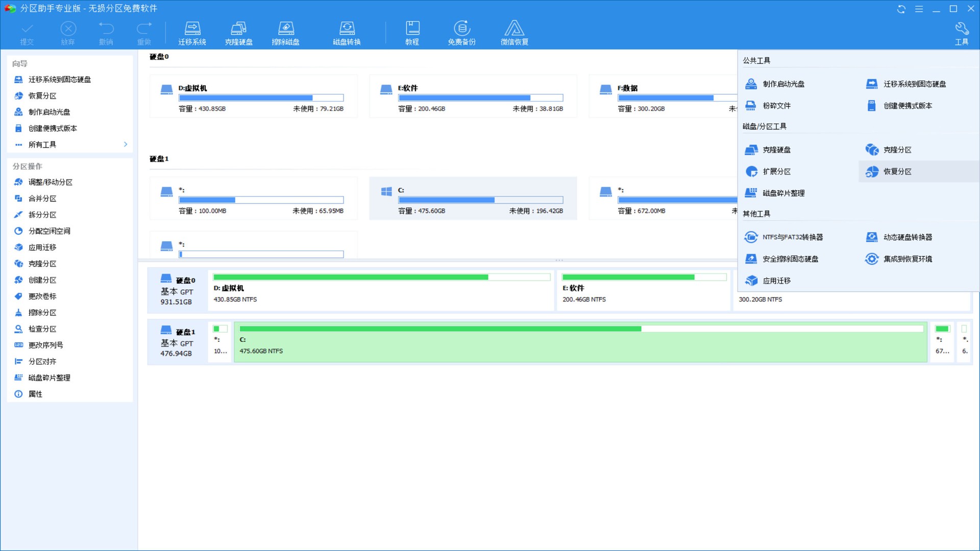Click the 提交 checkmark button
This screenshot has height=551, width=980.
pos(27,33)
